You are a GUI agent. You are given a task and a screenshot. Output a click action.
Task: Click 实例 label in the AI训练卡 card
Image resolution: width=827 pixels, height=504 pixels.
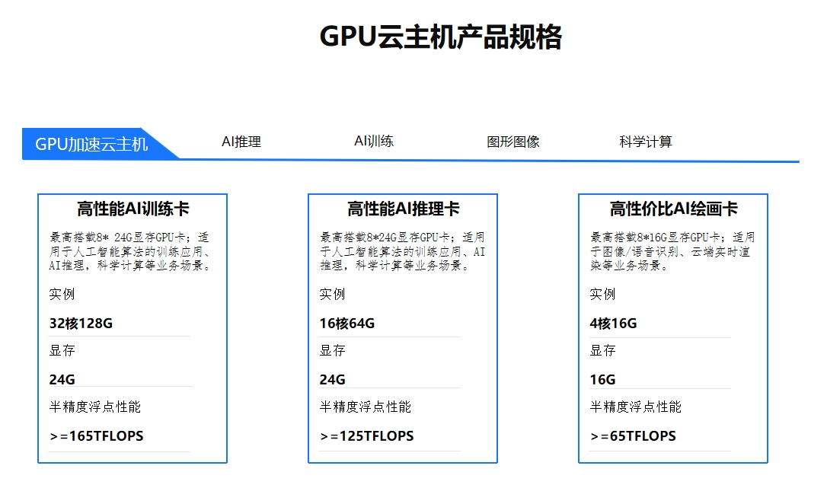62,294
